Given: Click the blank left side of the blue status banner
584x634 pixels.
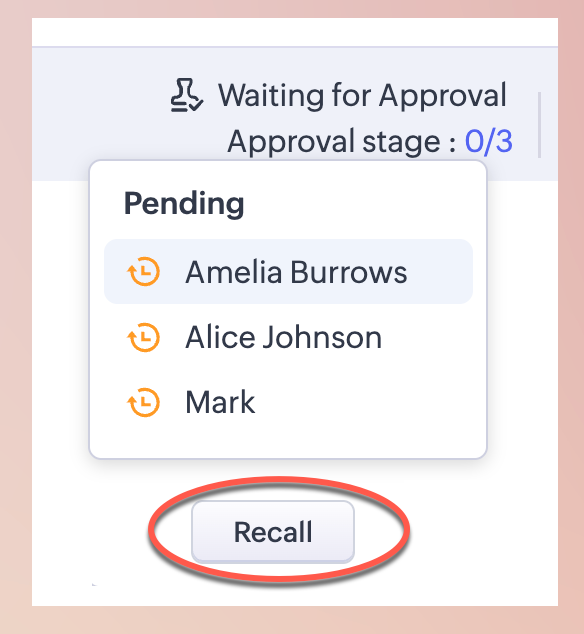Looking at the screenshot, I should 97,105.
